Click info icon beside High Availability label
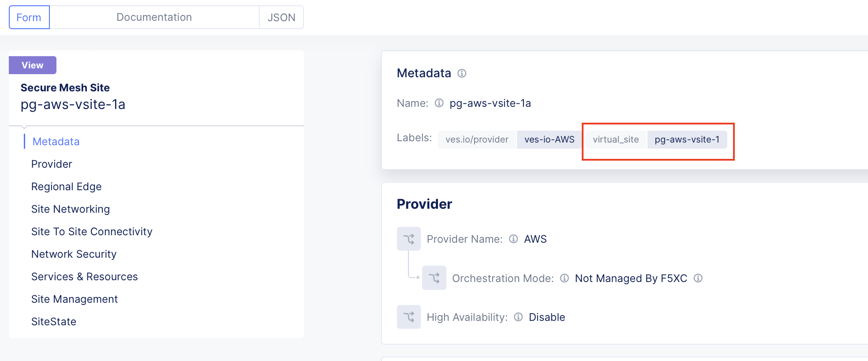This screenshot has width=868, height=361. (x=518, y=317)
